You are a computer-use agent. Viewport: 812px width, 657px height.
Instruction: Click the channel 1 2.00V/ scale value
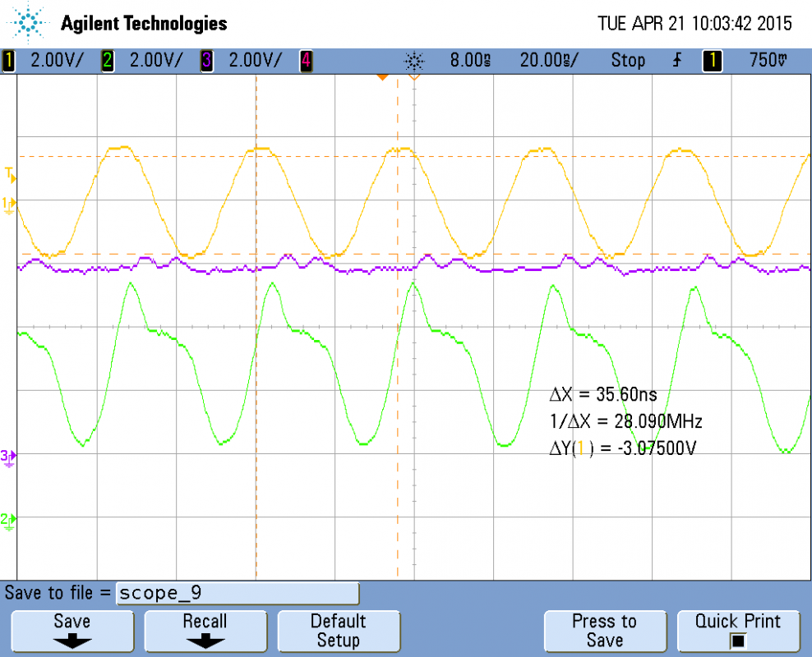[57, 61]
